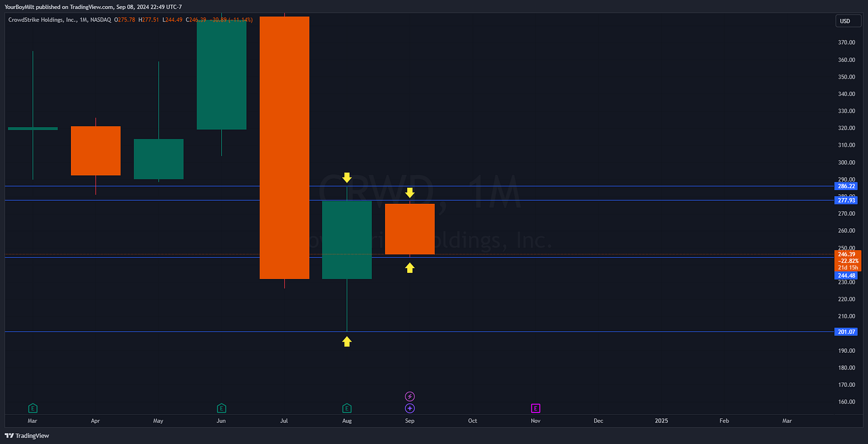Image resolution: width=868 pixels, height=444 pixels.
Task: Click the NASDAQ exchange label in the legend
Action: (x=100, y=20)
